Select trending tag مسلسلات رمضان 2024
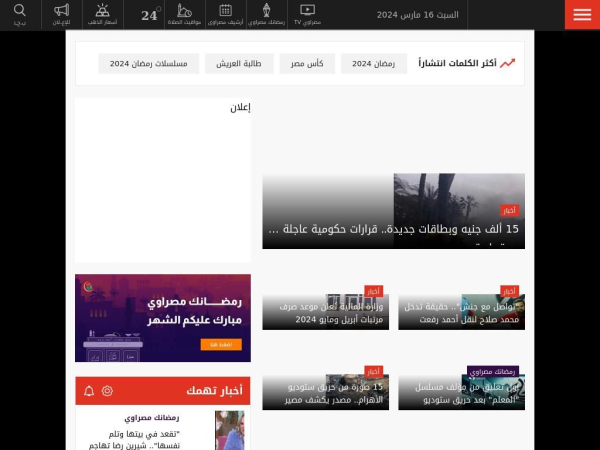The height and width of the screenshot is (450, 600). pos(148,64)
